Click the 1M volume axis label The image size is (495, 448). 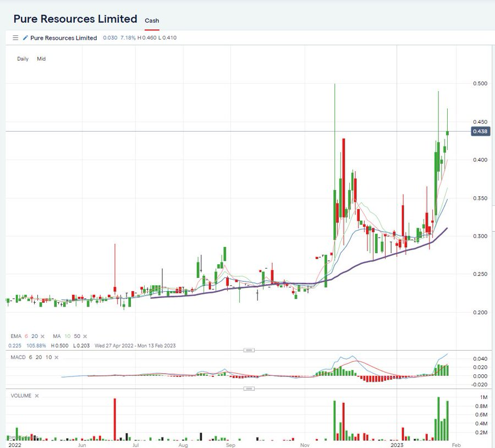pos(483,397)
